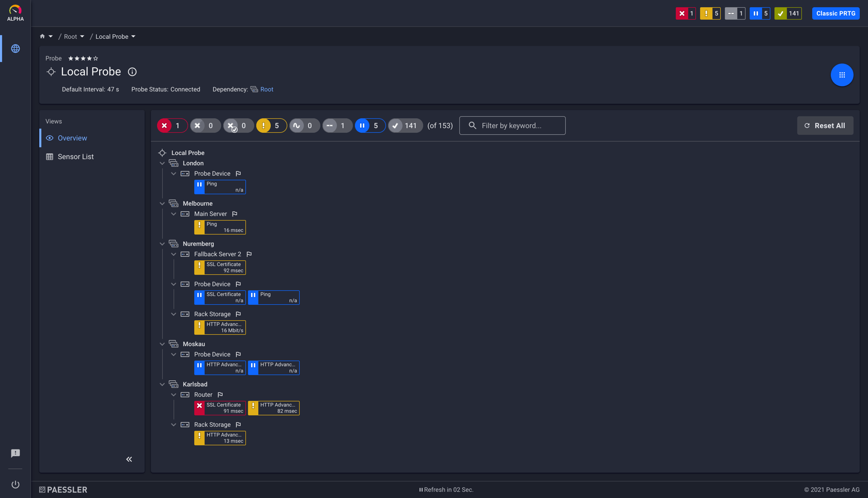The width and height of the screenshot is (868, 498).
Task: Open the red SSL Certificate sensor under Router
Action: (220, 408)
